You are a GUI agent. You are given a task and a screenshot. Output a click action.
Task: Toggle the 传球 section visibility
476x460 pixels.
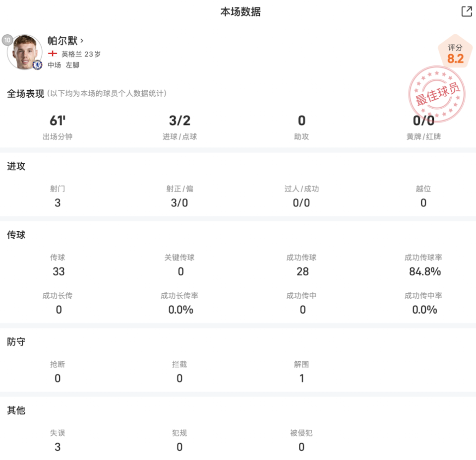16,235
